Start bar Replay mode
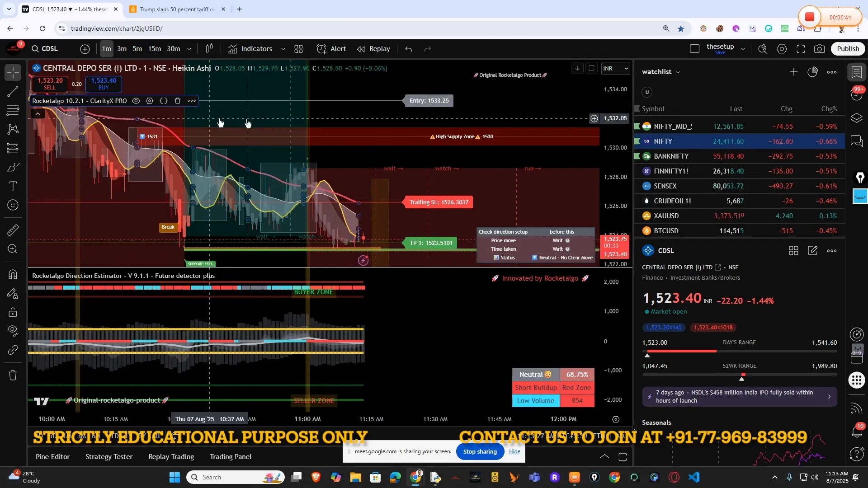Screen dimensions: 868x488 373,49
